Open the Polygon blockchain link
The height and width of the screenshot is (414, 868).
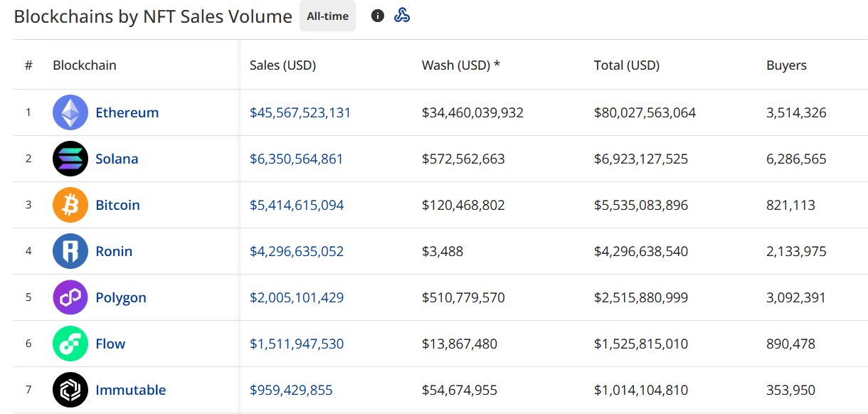tap(121, 297)
